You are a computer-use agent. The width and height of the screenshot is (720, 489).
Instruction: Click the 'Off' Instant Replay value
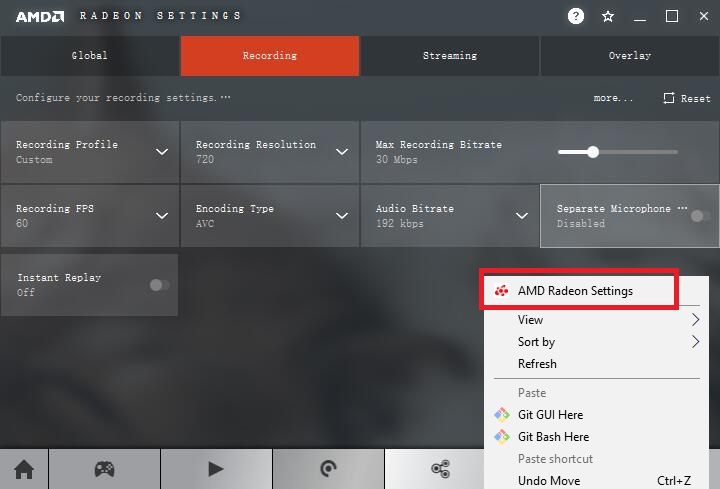(x=26, y=292)
